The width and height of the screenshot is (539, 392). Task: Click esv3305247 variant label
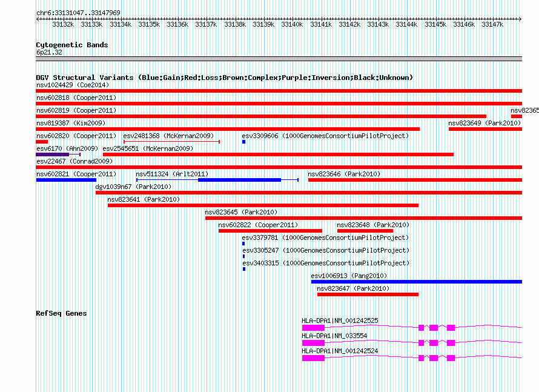click(326, 250)
